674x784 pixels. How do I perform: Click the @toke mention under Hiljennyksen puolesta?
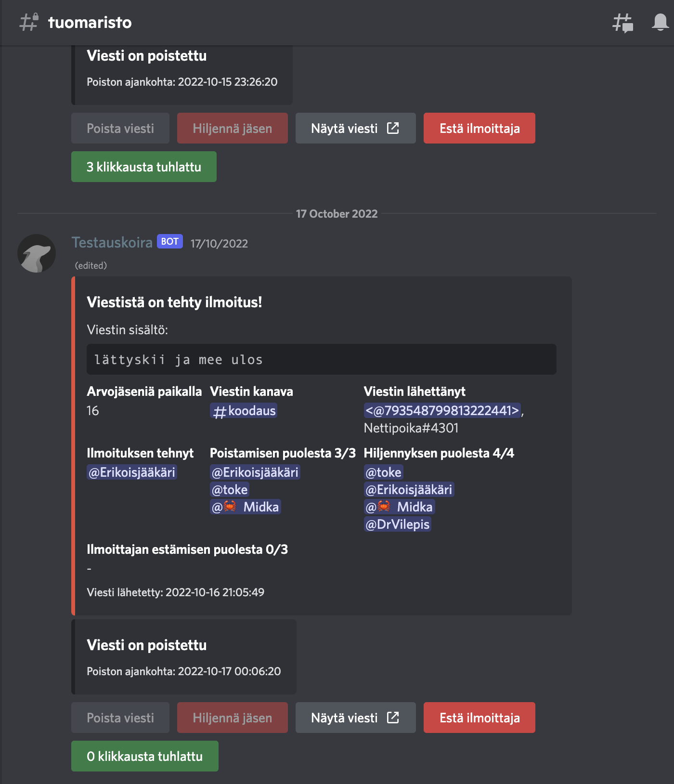[383, 472]
